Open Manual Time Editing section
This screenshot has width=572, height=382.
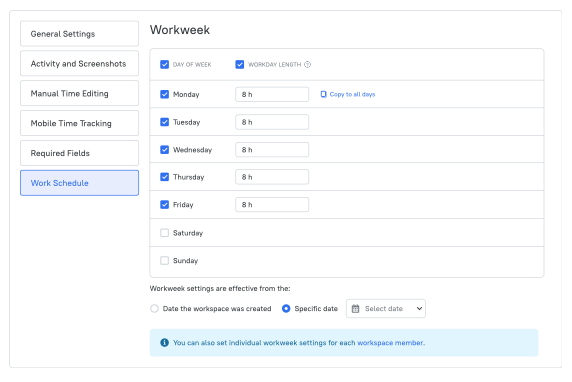(x=80, y=93)
